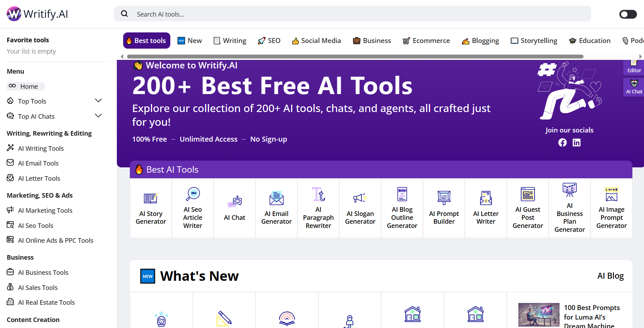Open AI Writing Tools in the sidebar
The width and height of the screenshot is (644, 328).
[41, 148]
